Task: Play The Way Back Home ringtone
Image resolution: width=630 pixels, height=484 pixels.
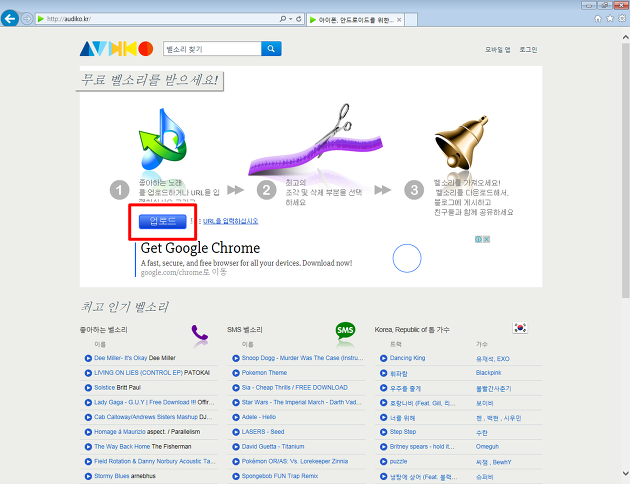Action: point(88,447)
